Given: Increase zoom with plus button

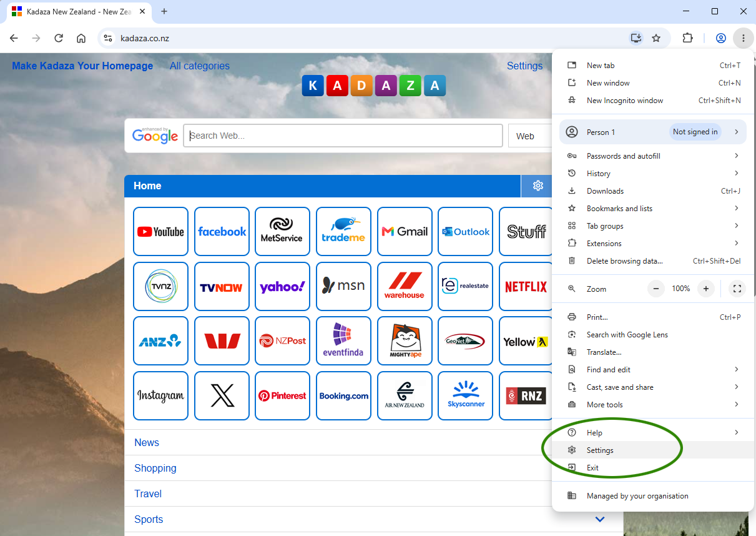Looking at the screenshot, I should (x=706, y=289).
